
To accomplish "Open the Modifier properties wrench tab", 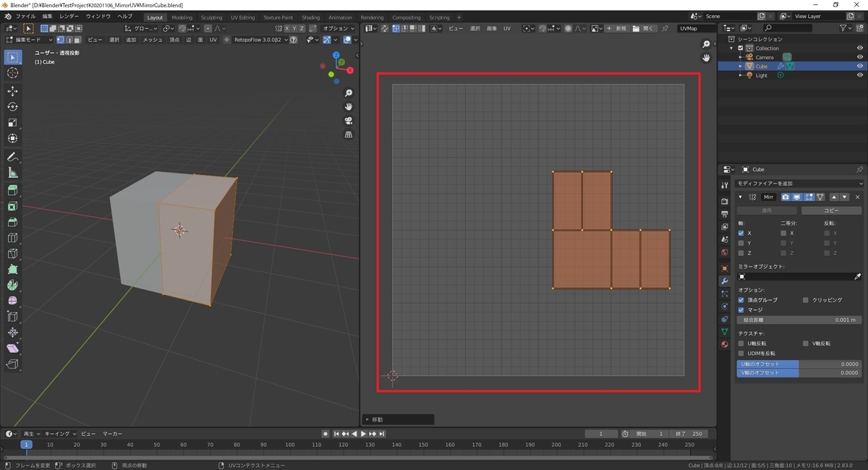I will tap(725, 281).
